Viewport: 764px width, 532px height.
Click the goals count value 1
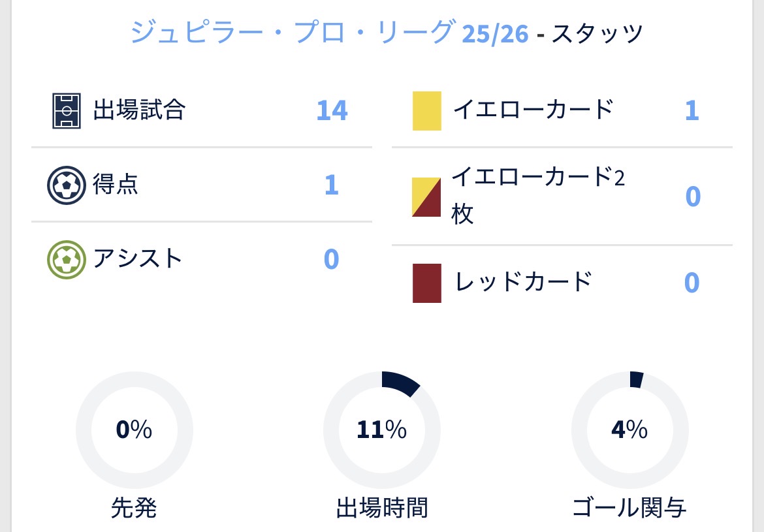click(332, 185)
